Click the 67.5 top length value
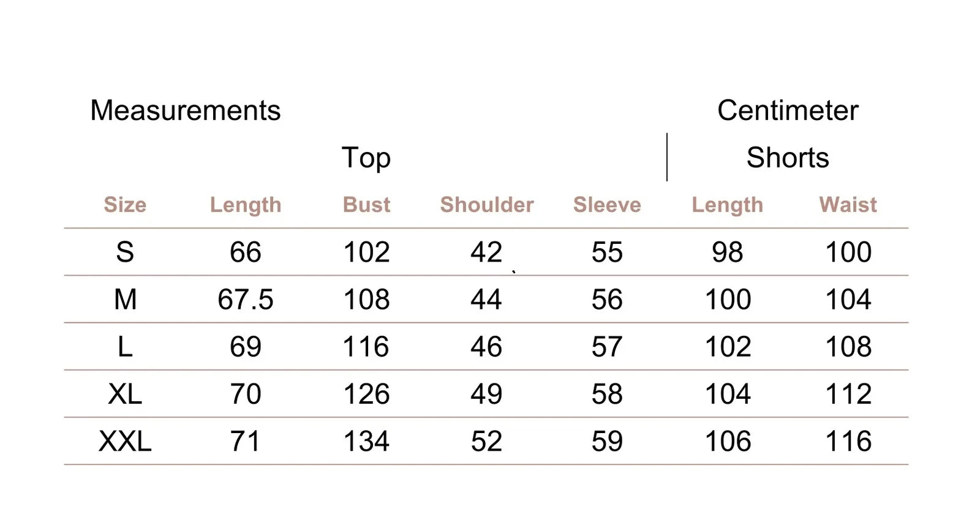 pos(246,300)
